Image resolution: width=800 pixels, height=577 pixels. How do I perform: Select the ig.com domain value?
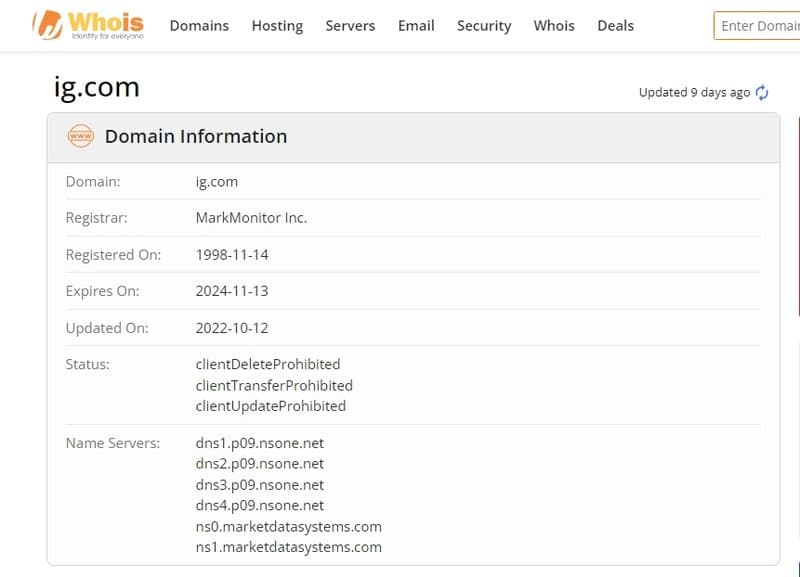[x=217, y=182]
